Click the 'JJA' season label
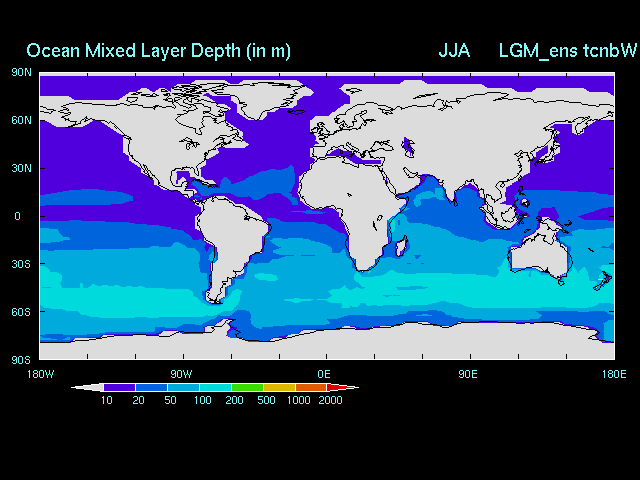The width and height of the screenshot is (640, 480). (454, 50)
